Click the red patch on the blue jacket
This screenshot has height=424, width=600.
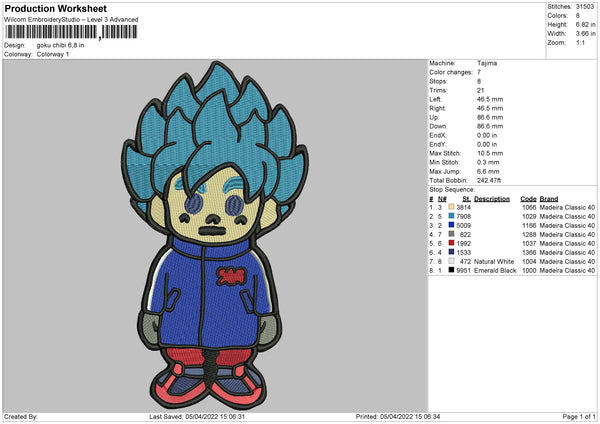pos(230,276)
